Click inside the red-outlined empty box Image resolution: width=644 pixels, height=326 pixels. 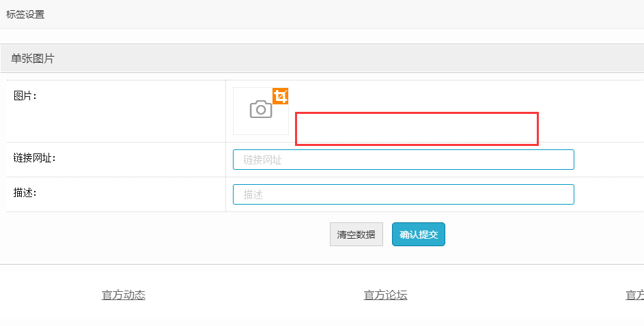[417, 129]
